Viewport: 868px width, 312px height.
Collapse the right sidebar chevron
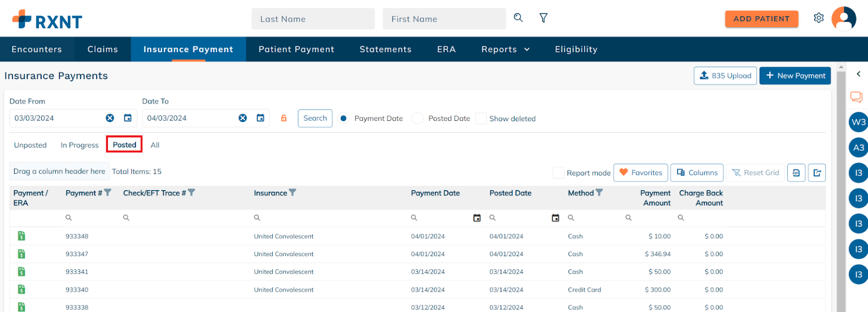click(x=858, y=74)
